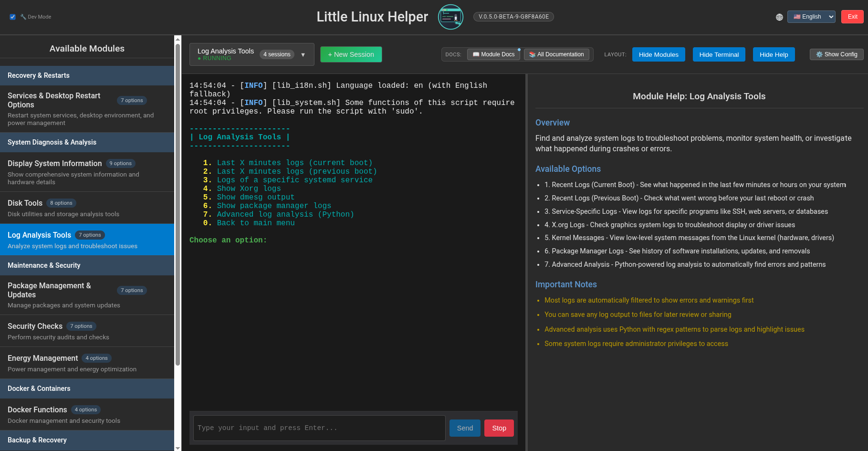Open the English language dropdown
This screenshot has height=451, width=868.
pos(811,17)
